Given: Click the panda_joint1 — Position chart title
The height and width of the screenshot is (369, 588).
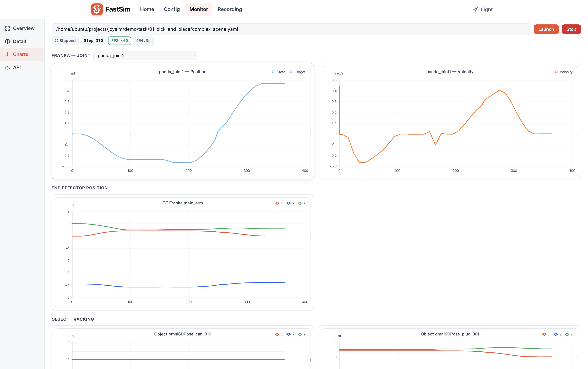Looking at the screenshot, I should point(183,72).
